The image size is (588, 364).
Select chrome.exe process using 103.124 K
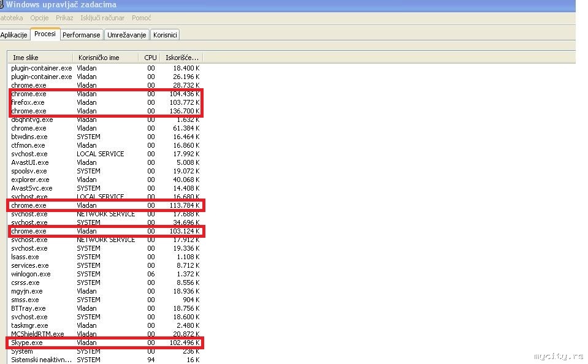105,231
